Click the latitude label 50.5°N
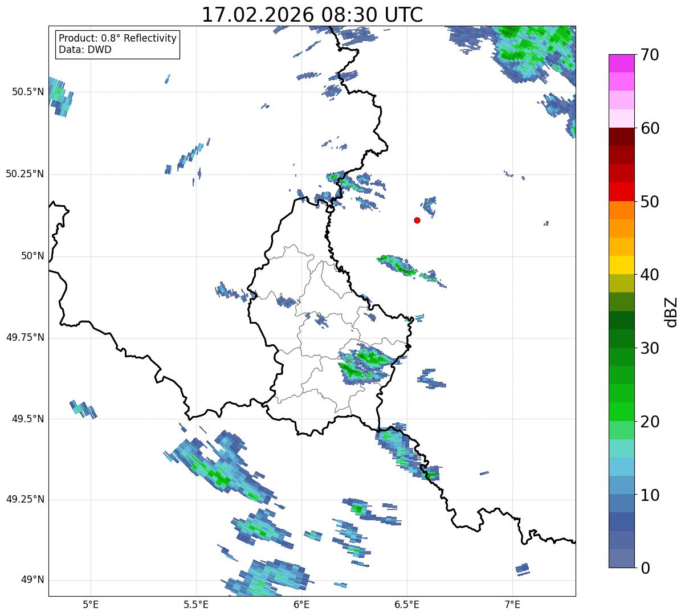 (28, 92)
